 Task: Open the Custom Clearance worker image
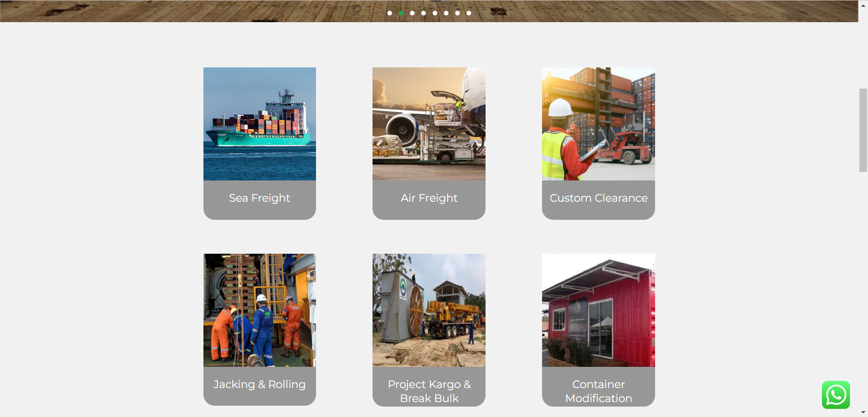tap(599, 124)
